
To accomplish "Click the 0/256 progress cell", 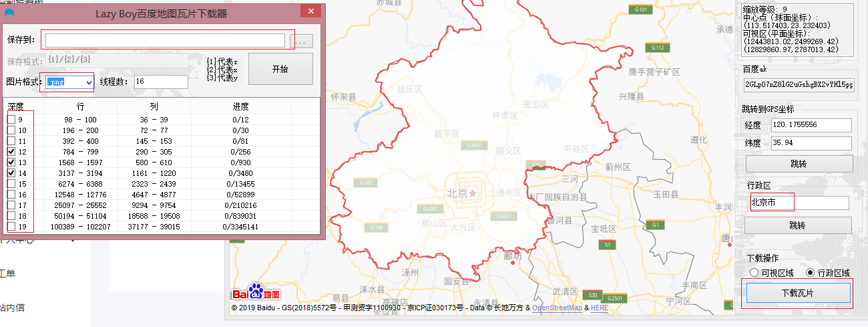I will (x=240, y=152).
